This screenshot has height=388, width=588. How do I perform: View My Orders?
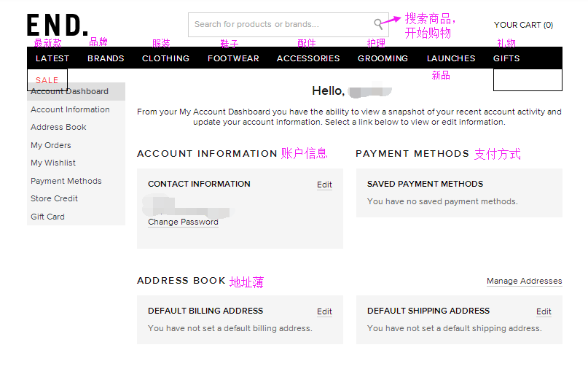click(50, 145)
